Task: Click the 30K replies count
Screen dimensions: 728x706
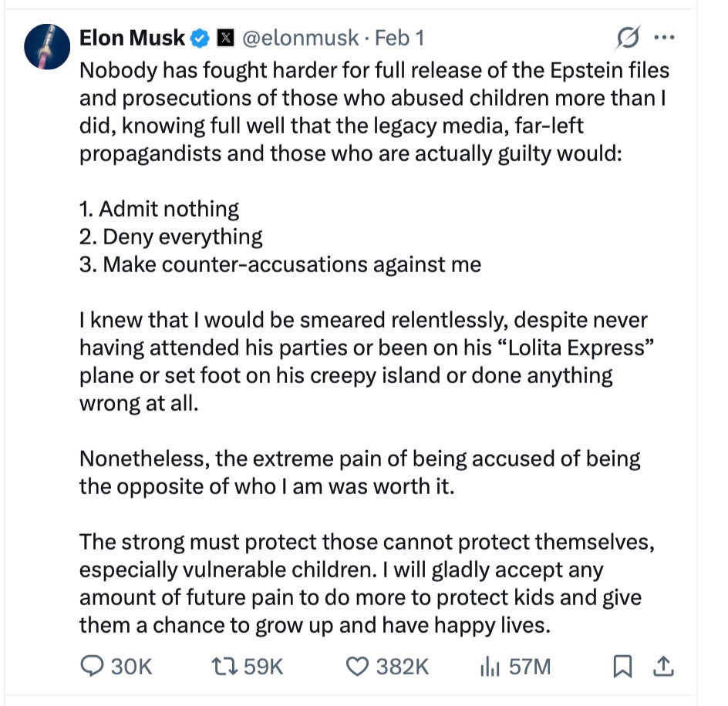Action: 131,666
